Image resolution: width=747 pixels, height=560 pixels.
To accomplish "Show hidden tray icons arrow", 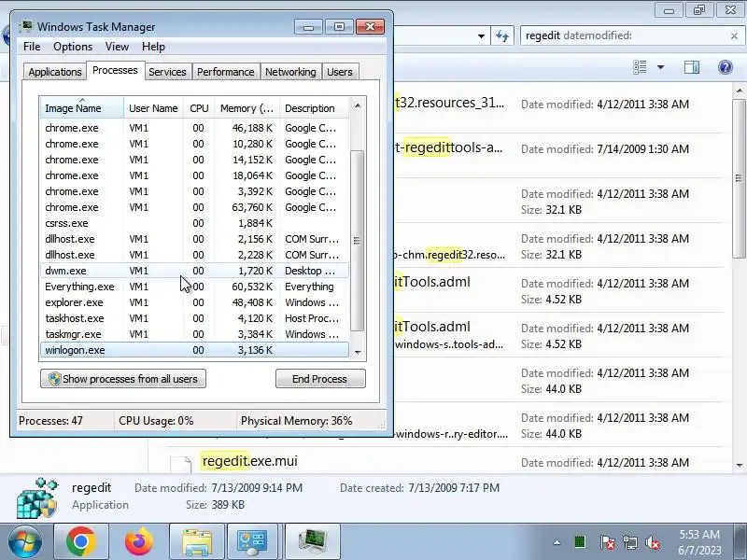I will (x=557, y=542).
